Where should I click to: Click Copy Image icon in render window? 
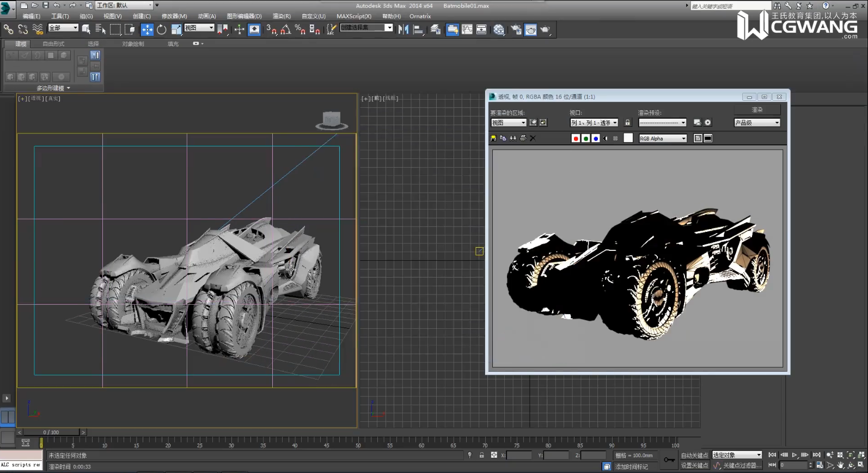[503, 138]
